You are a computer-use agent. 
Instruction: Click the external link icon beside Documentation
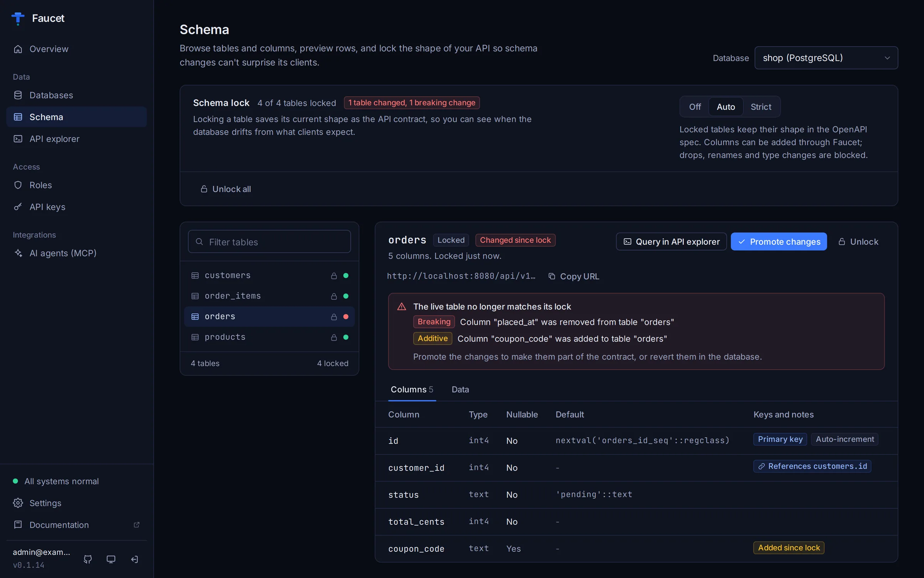point(136,525)
